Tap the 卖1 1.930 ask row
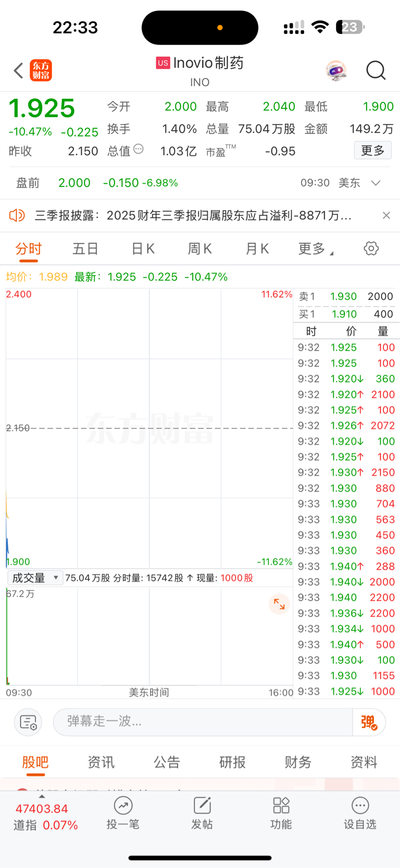The image size is (400, 868). pyautogui.click(x=346, y=296)
